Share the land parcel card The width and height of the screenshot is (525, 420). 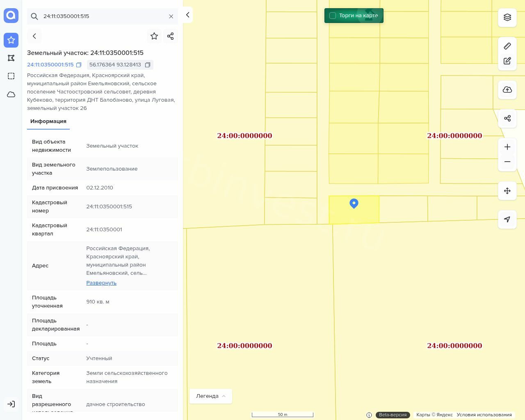pyautogui.click(x=171, y=36)
